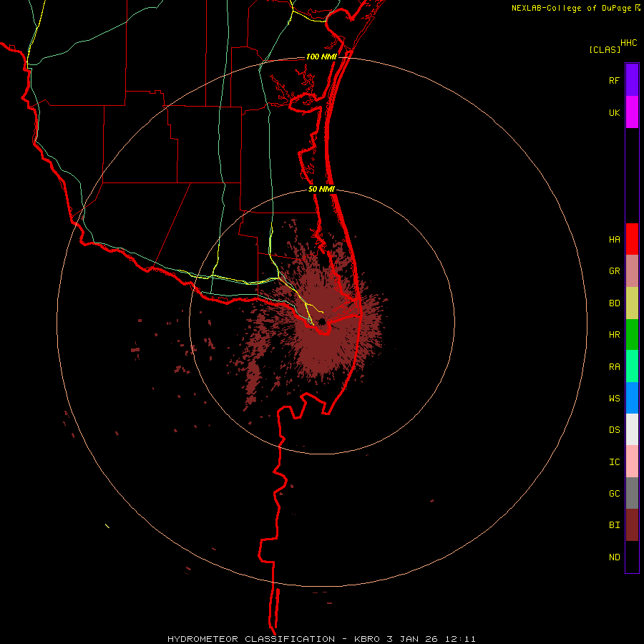Click the HR green legend swatch
644x644 pixels.
coord(632,335)
